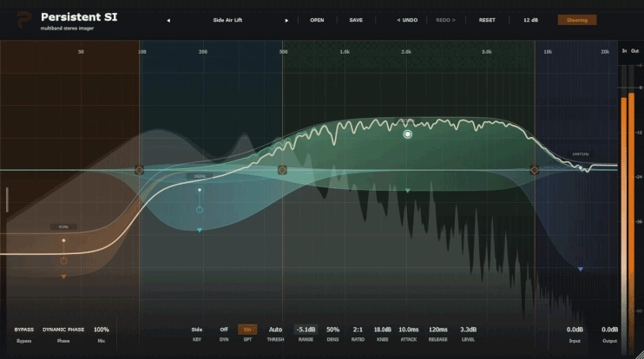Click the RESET button
The height and width of the screenshot is (359, 644).
pyautogui.click(x=487, y=20)
